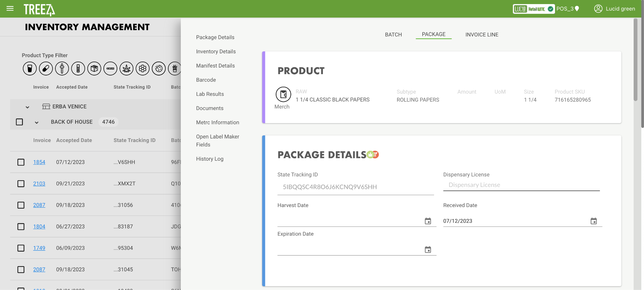Filter by pre-roll product type
The width and height of the screenshot is (644, 290).
(x=110, y=68)
